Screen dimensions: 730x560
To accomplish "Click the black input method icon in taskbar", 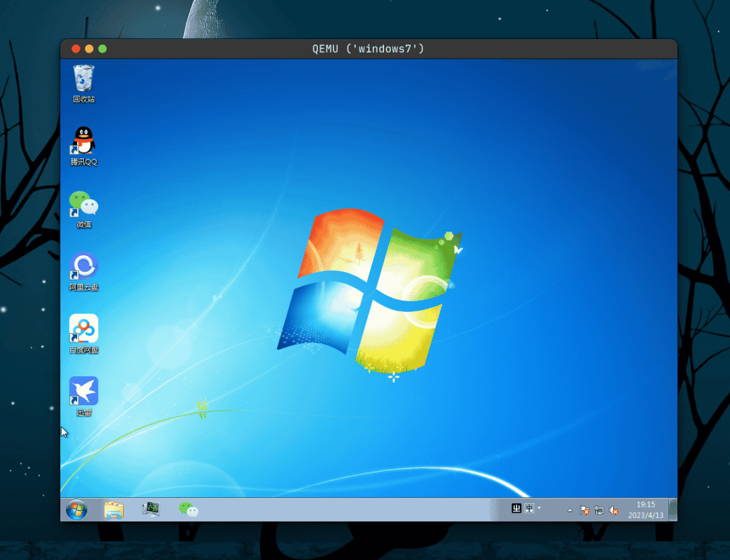I will point(516,509).
